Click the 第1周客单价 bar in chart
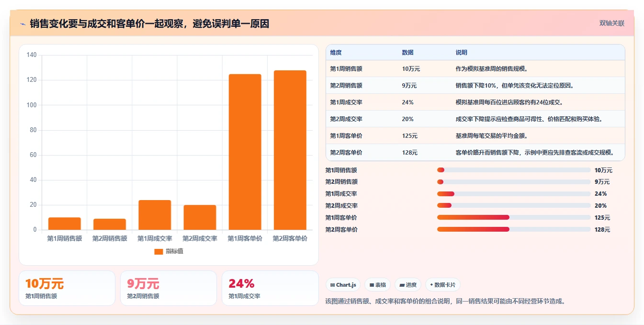 (245, 152)
